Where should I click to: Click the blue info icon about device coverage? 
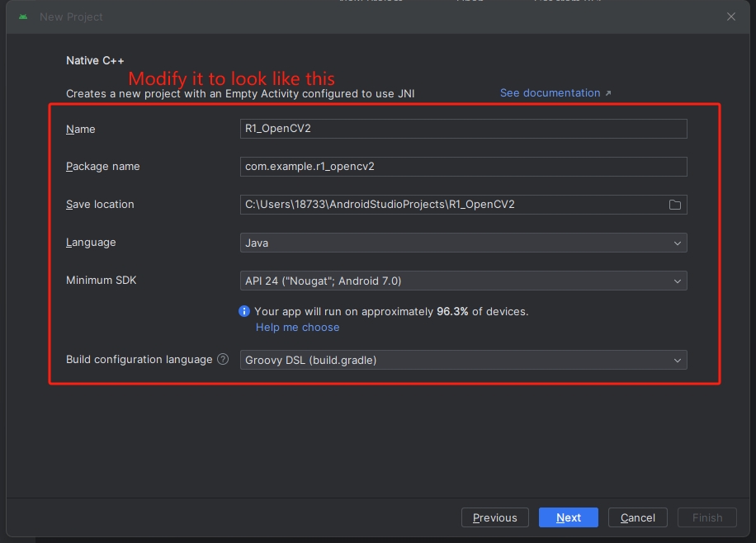tap(244, 312)
